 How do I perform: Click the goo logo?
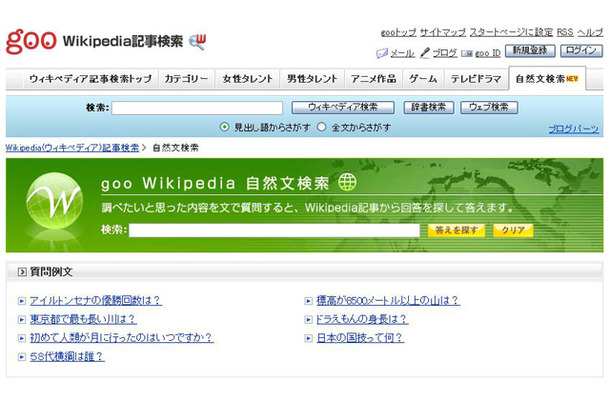pyautogui.click(x=31, y=41)
